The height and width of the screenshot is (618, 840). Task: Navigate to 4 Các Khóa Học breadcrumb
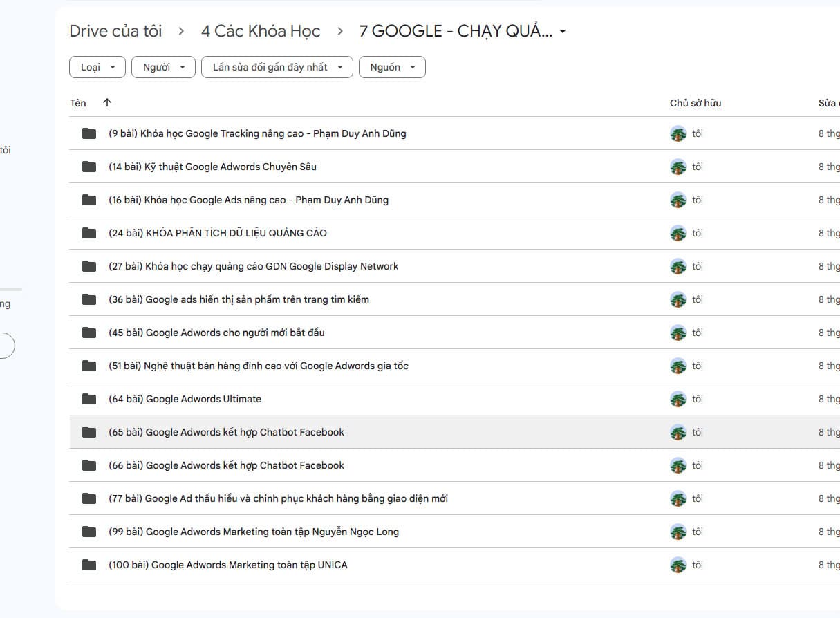point(261,31)
